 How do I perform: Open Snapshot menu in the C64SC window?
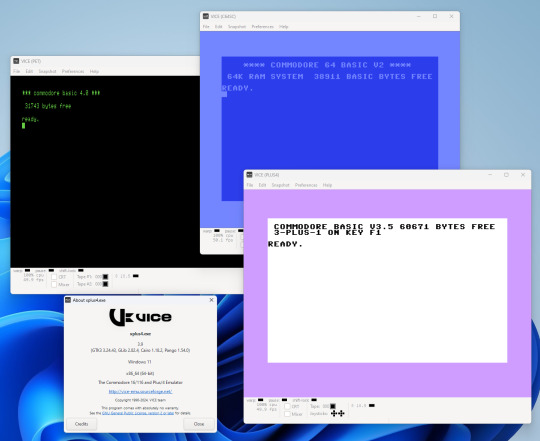pos(237,27)
